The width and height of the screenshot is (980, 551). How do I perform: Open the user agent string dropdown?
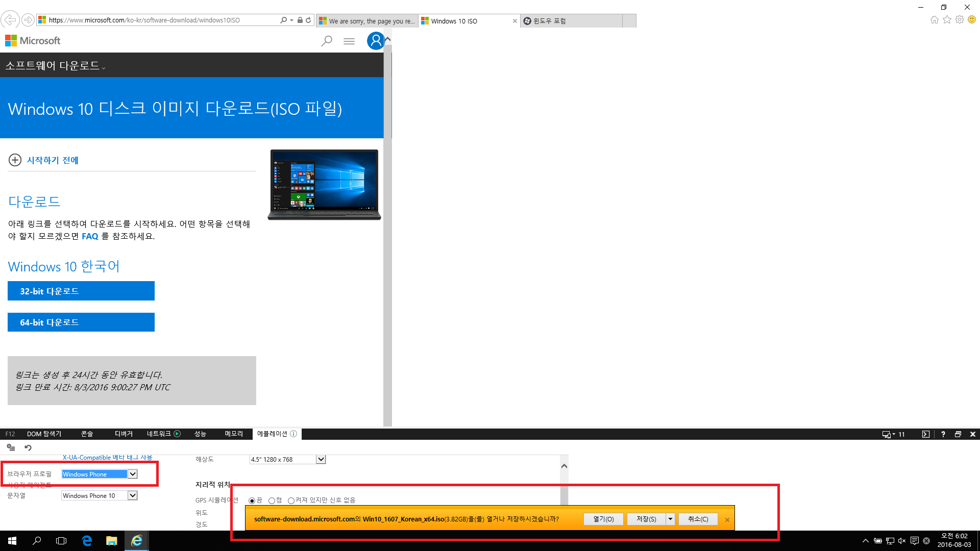pyautogui.click(x=132, y=495)
